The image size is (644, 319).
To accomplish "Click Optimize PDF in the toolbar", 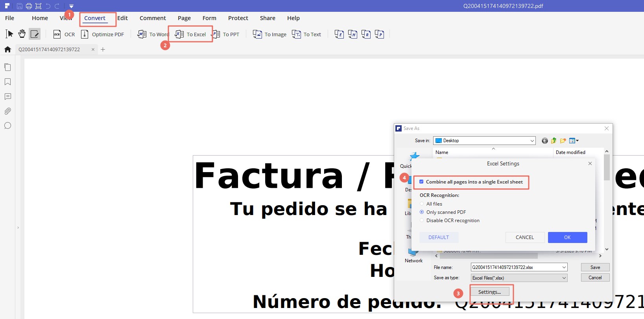I will [102, 34].
